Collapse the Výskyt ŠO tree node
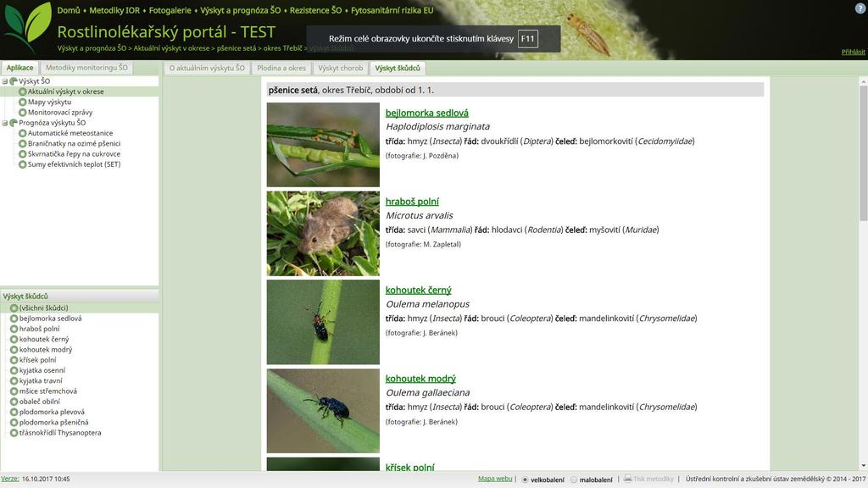Image resolution: width=868 pixels, height=488 pixels. (4, 81)
